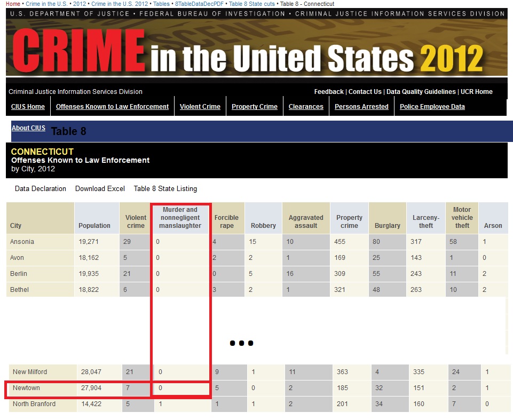
Task: Open Data Quality Guidelines link
Action: (421, 92)
